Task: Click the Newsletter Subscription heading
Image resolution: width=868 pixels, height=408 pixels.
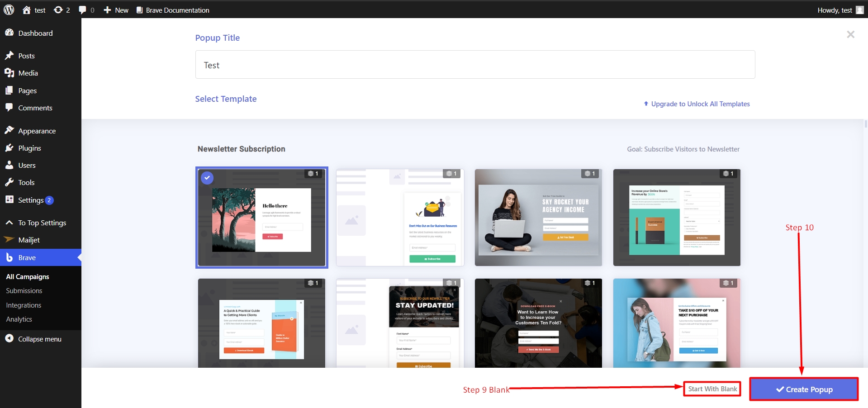Action: (242, 149)
